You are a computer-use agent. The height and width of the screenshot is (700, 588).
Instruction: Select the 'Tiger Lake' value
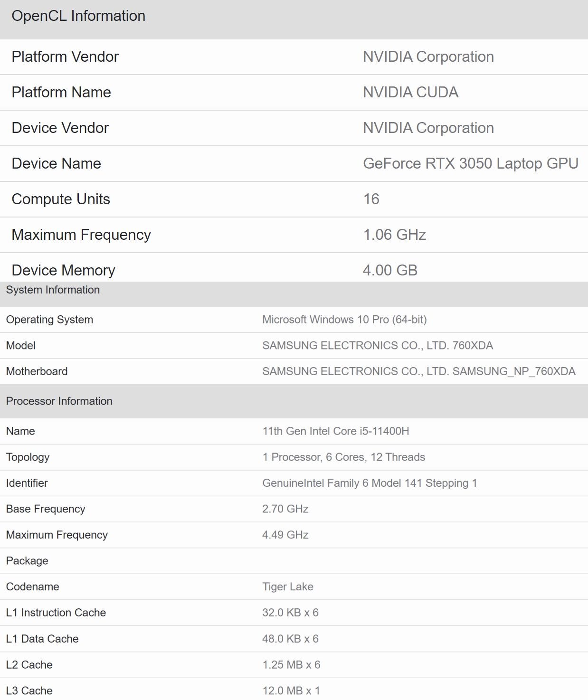(288, 586)
